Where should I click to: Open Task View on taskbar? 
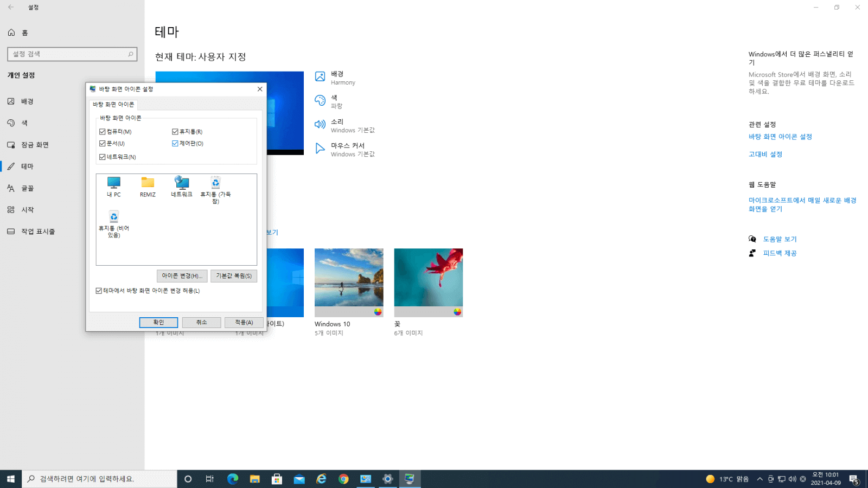tap(210, 479)
